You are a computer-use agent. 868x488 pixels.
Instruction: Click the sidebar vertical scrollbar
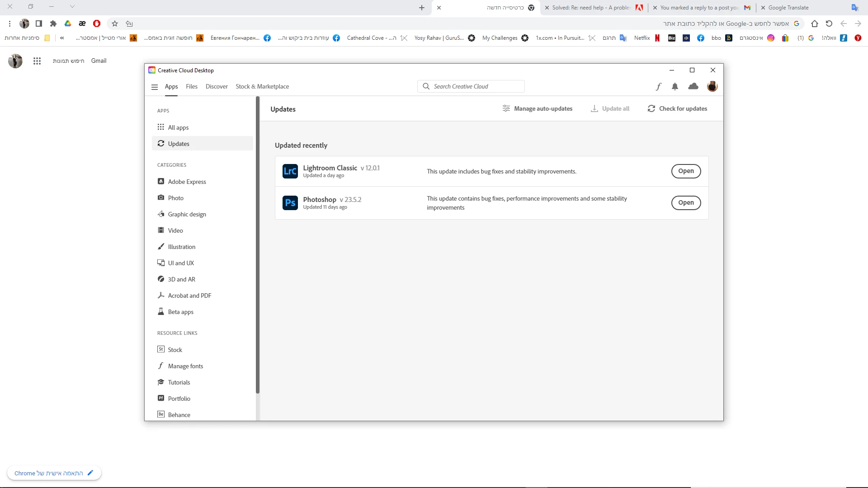258,244
